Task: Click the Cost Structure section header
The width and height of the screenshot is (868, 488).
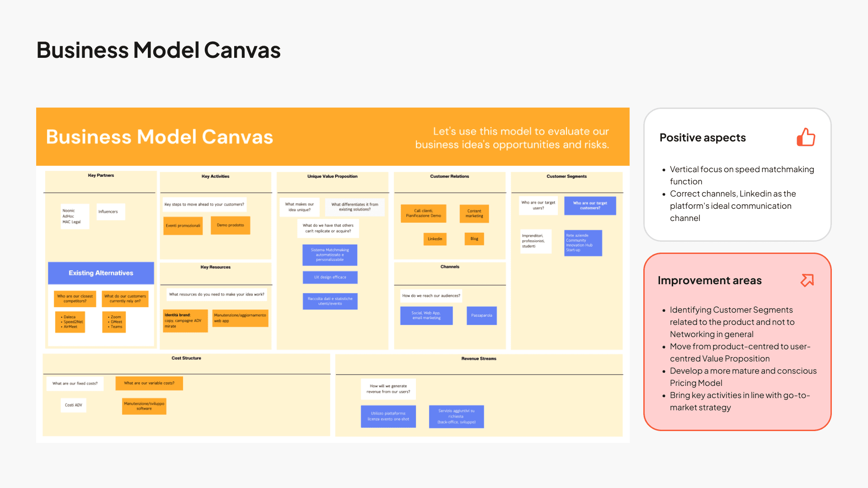Action: coord(186,358)
